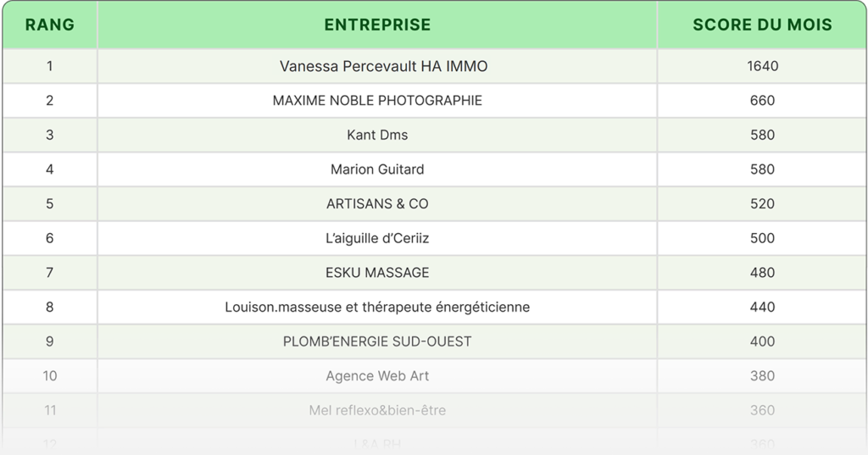Viewport: 868px width, 455px height.
Task: Select the score 400 cell
Action: point(762,341)
